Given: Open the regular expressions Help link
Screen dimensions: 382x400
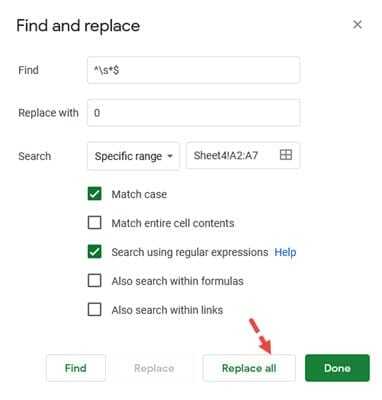Looking at the screenshot, I should tap(285, 252).
